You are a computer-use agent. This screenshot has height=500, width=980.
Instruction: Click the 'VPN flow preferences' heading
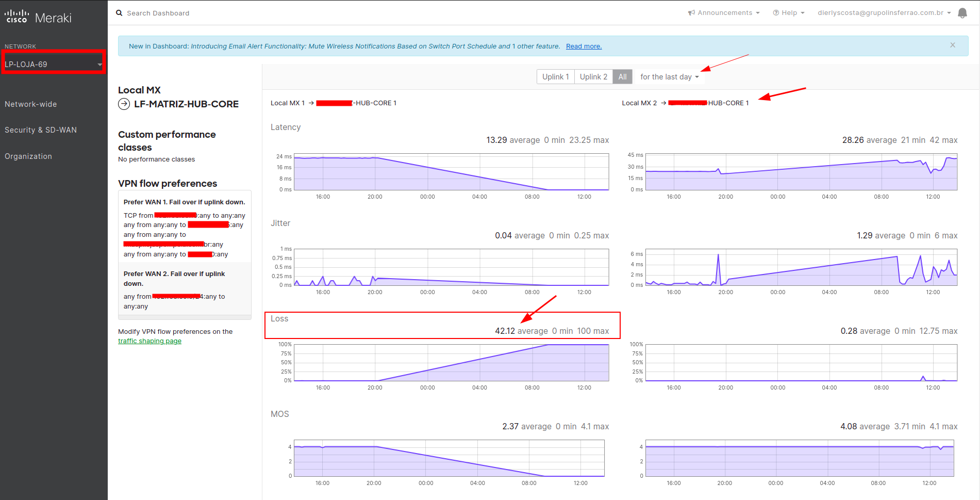point(168,184)
